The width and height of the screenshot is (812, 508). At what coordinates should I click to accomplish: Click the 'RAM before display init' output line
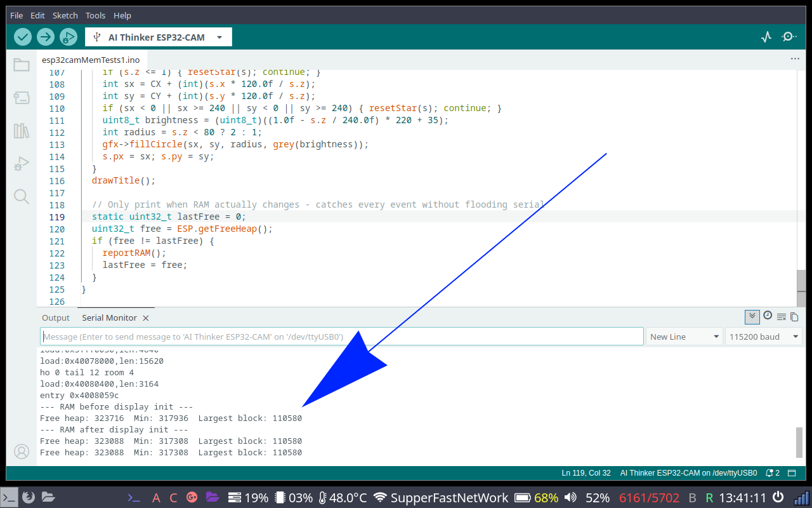point(116,406)
